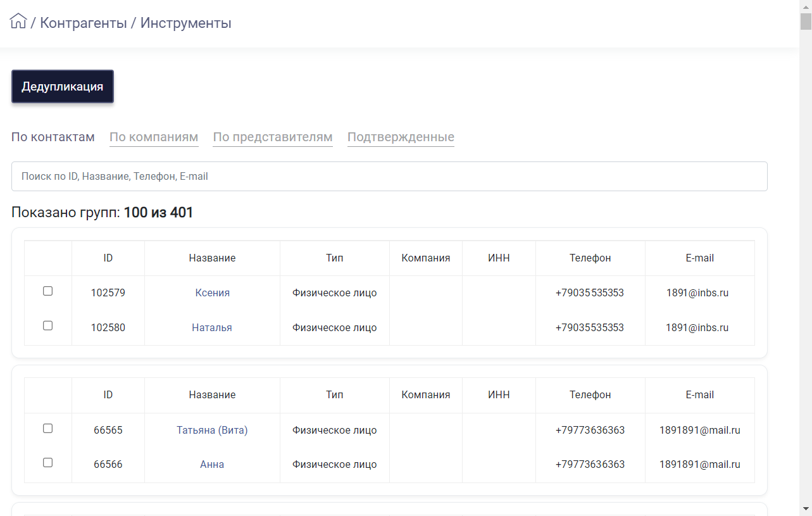This screenshot has height=516, width=812.
Task: Click Анна's phone +79773636363
Action: coord(590,464)
